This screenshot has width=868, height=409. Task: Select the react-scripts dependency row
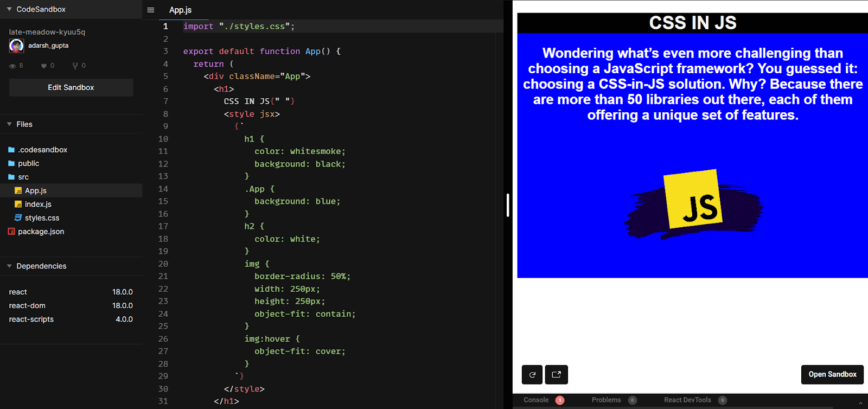(71, 319)
